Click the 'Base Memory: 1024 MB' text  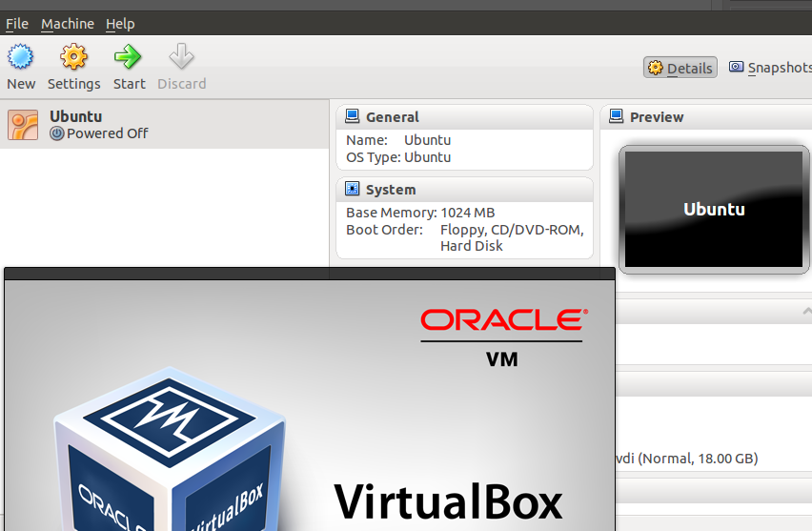420,213
